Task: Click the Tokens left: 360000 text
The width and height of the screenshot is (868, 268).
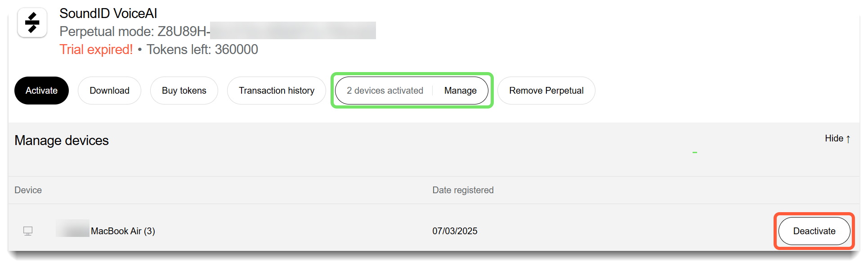Action: point(202,49)
